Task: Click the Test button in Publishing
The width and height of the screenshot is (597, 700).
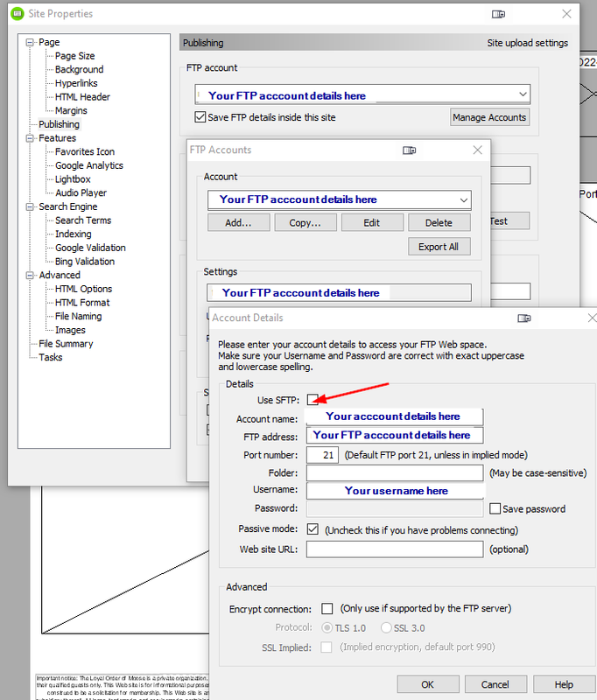Action: (x=510, y=221)
